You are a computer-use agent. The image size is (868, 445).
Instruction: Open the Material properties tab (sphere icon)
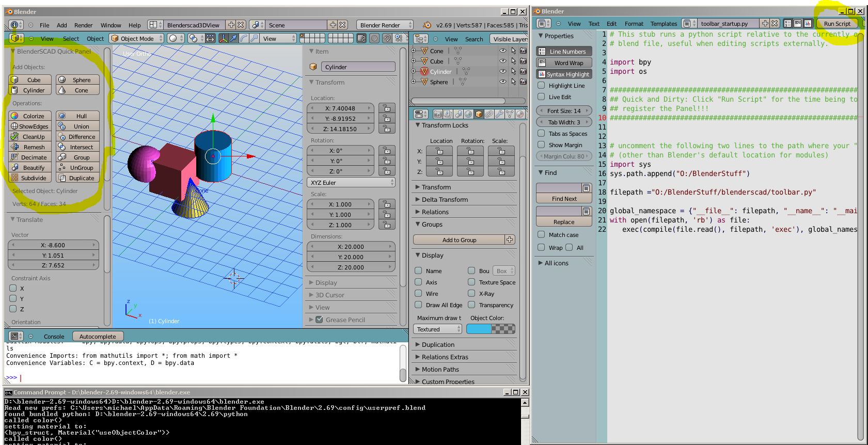(520, 114)
